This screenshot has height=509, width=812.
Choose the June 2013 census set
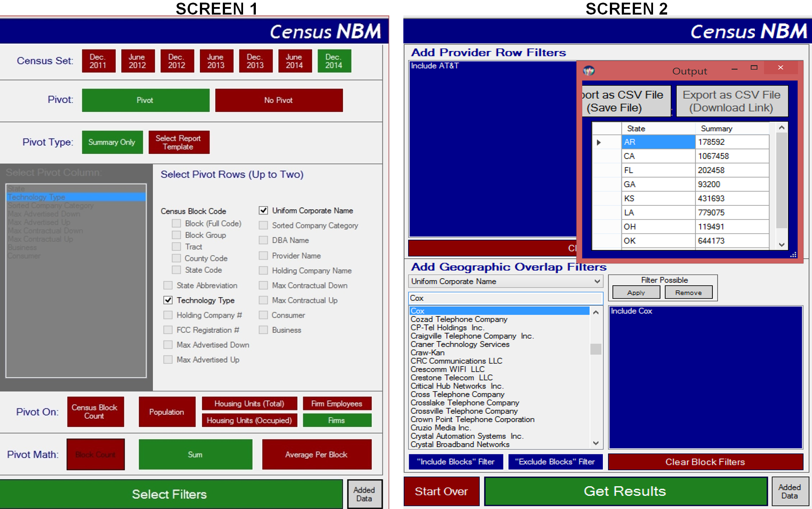(x=216, y=61)
